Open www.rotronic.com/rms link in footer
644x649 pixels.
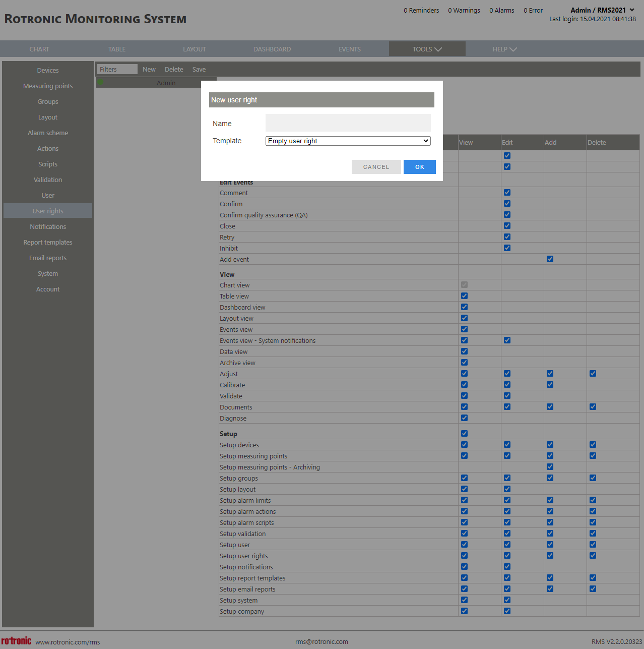coord(68,642)
